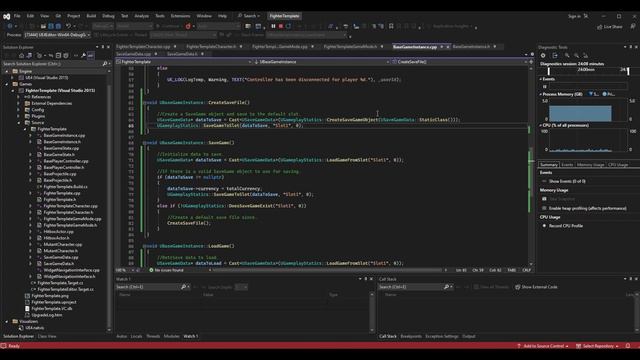Collapse the CPU graph section

pyautogui.click(x=541, y=125)
